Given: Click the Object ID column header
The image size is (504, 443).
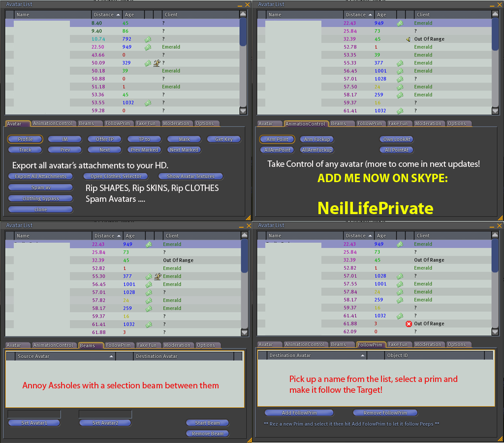Looking at the screenshot, I should pos(434,355).
